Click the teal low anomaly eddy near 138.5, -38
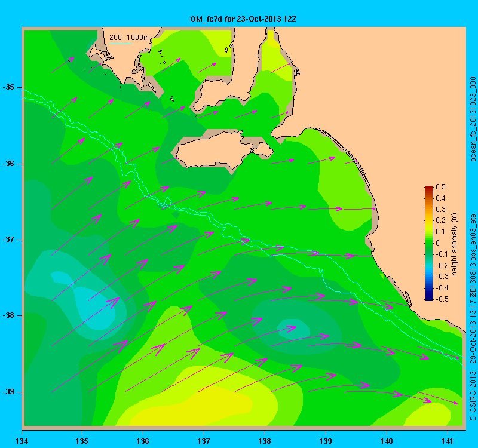This screenshot has width=478, height=448. tap(293, 329)
